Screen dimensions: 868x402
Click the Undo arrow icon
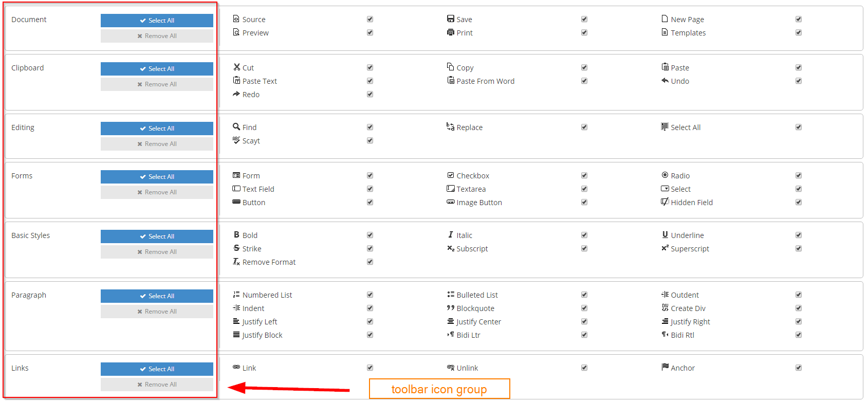(x=665, y=81)
